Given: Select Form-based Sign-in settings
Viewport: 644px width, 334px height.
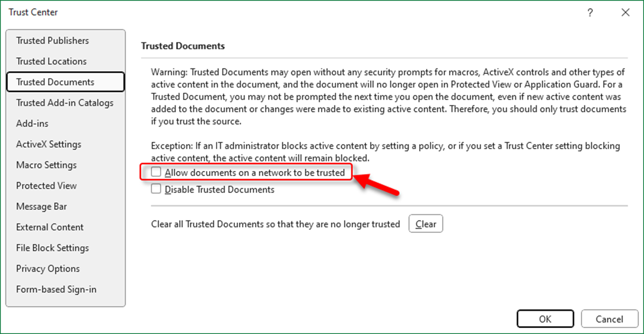Looking at the screenshot, I should click(x=56, y=289).
